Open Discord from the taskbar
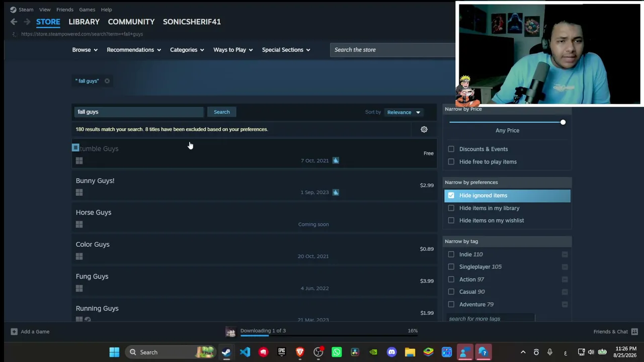This screenshot has height=362, width=644. point(392,352)
